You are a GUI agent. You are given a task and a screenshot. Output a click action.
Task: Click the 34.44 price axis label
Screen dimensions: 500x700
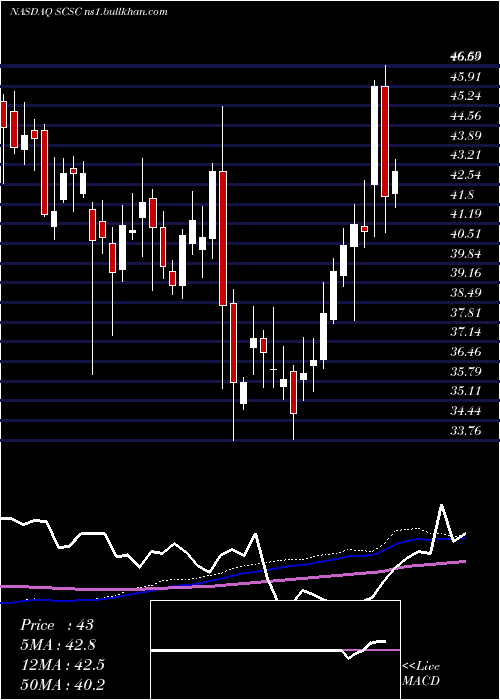point(466,411)
